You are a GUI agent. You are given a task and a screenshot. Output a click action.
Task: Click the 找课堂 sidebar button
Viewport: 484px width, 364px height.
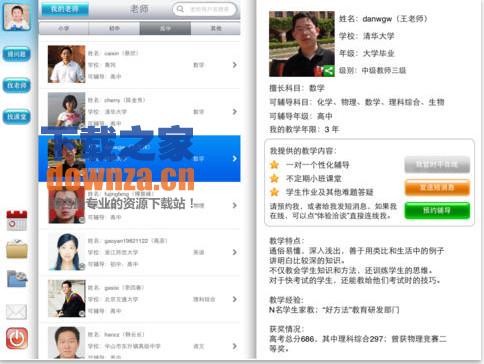(x=17, y=117)
